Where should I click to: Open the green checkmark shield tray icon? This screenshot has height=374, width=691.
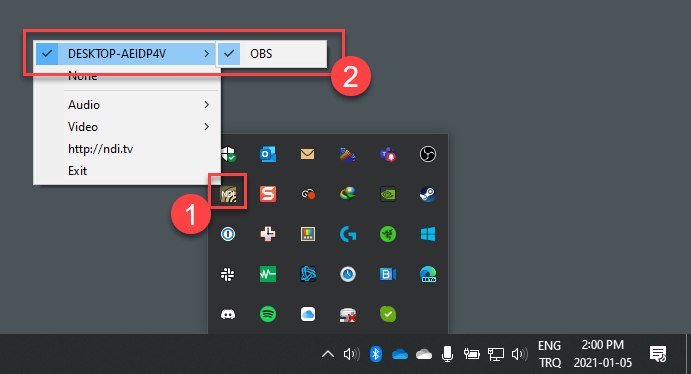point(388,314)
